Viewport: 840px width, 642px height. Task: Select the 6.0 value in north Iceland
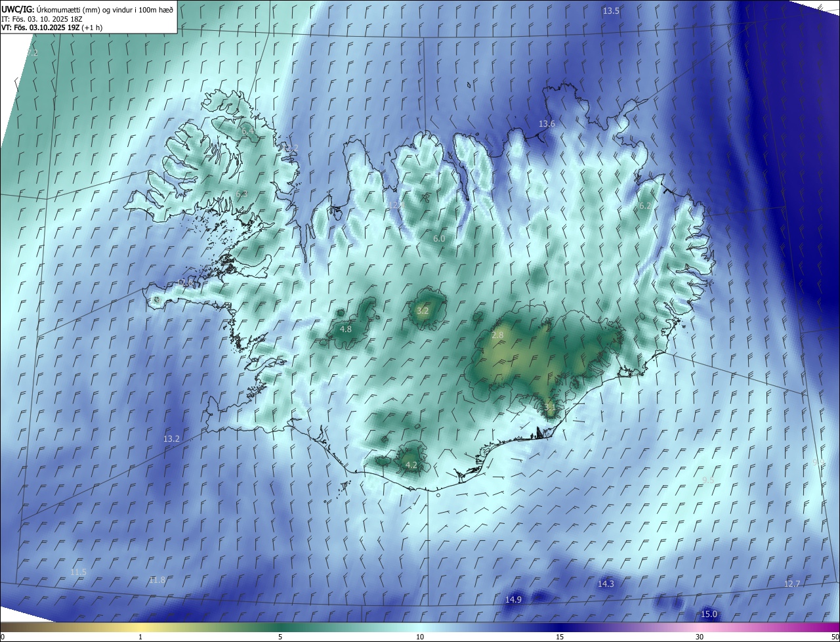(x=439, y=239)
